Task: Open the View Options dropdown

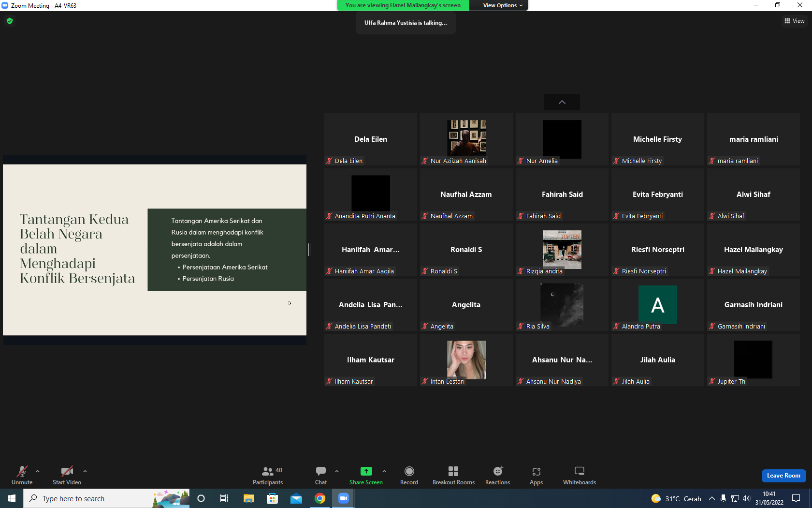Action: [x=503, y=5]
